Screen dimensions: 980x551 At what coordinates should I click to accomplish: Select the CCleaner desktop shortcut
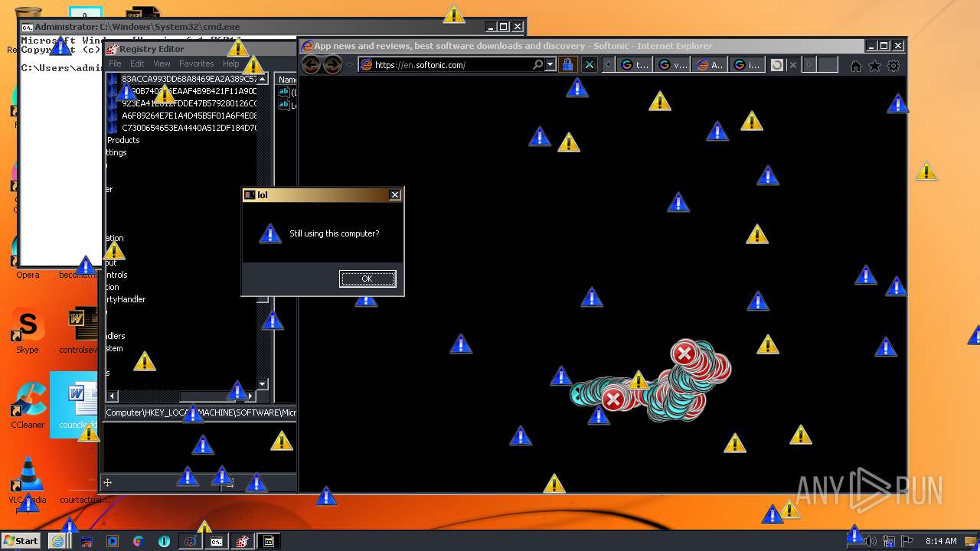28,406
